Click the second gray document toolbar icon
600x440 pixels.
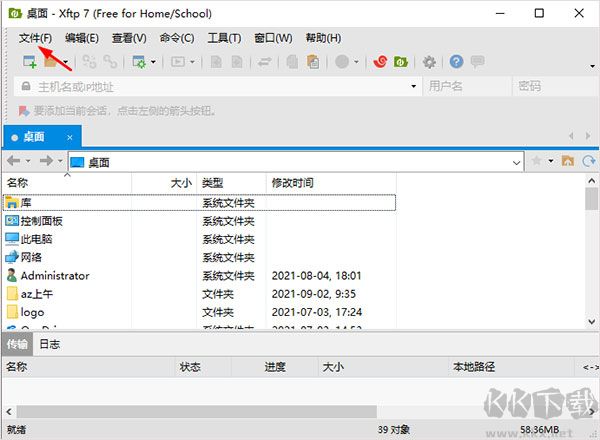237,62
